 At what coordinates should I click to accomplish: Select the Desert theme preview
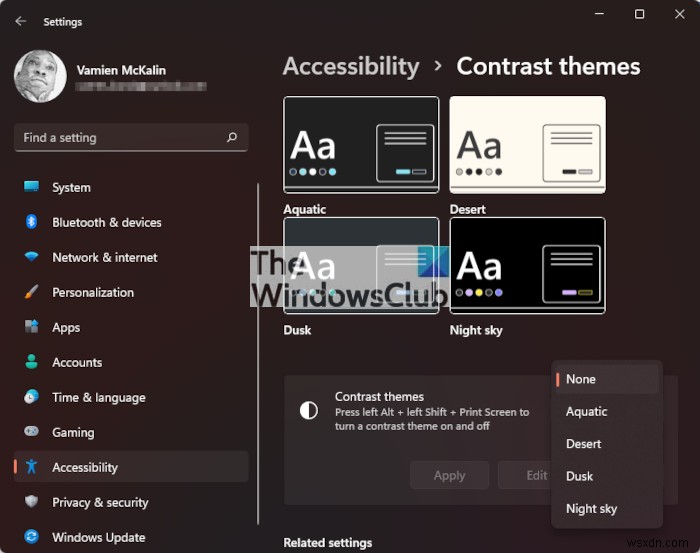[x=528, y=145]
